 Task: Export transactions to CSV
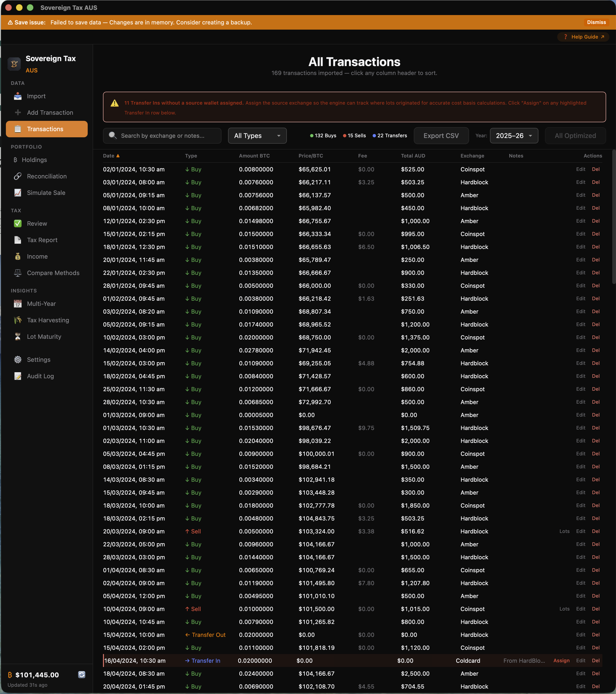441,135
